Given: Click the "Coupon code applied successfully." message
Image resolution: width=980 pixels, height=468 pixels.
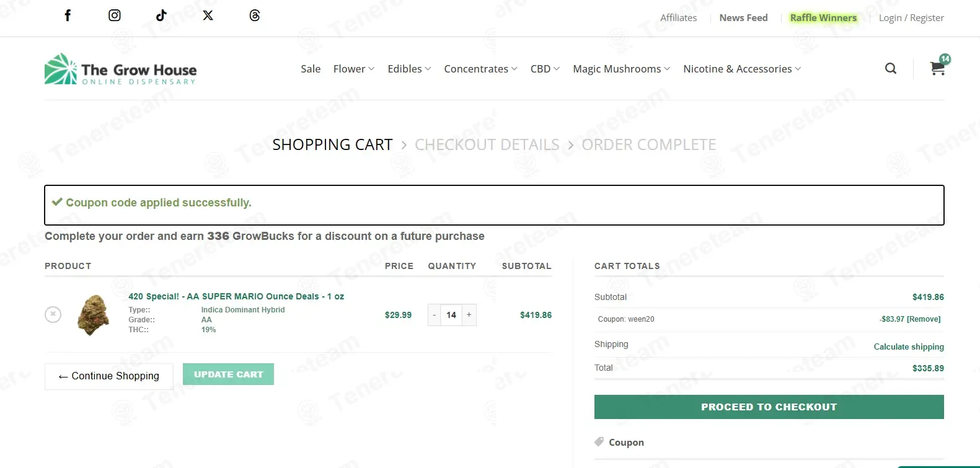Looking at the screenshot, I should click(x=159, y=203).
